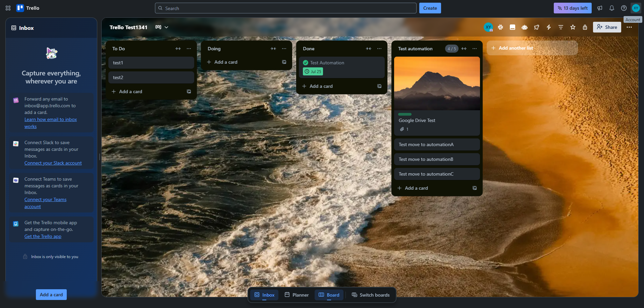Click green label on Google Drive Test
Viewport: 644px width, 308px height.
point(405,114)
